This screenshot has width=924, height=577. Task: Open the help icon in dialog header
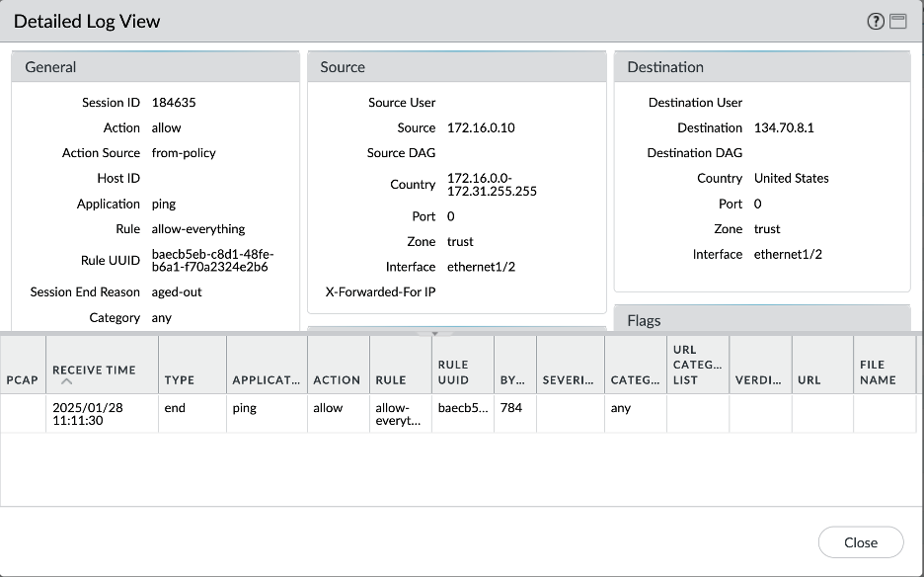pyautogui.click(x=876, y=22)
